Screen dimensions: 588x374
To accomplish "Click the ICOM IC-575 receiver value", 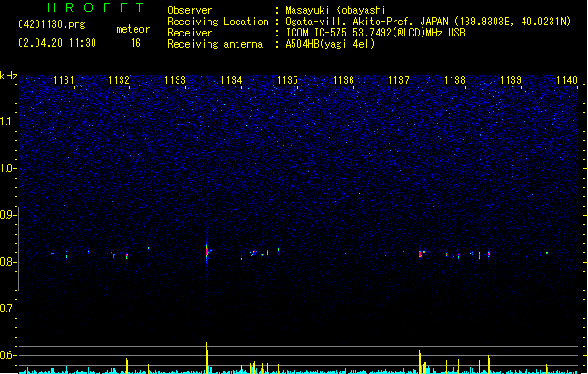I will 375,33.
